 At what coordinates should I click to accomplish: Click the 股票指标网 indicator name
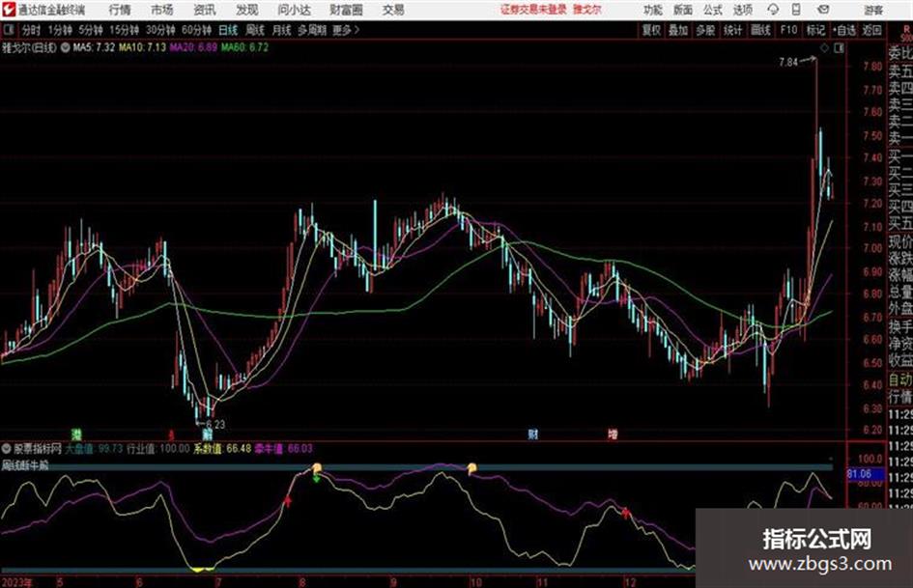[38, 449]
